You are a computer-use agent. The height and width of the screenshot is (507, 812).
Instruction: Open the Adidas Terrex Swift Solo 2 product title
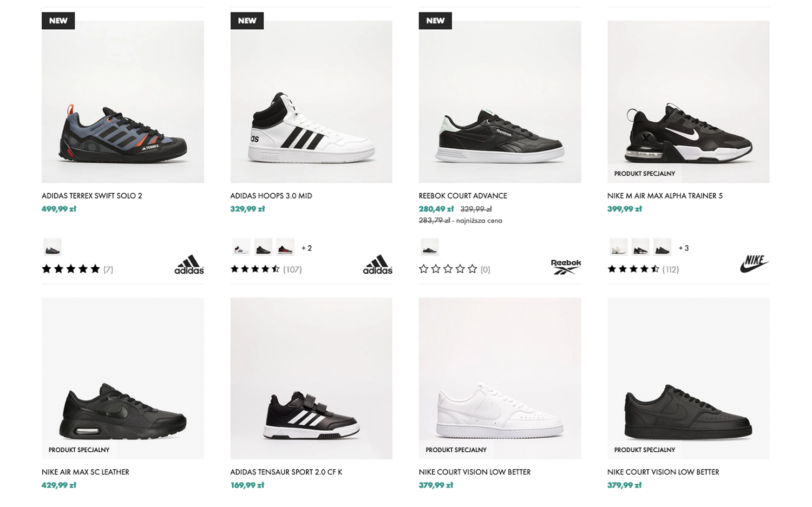[x=92, y=196]
